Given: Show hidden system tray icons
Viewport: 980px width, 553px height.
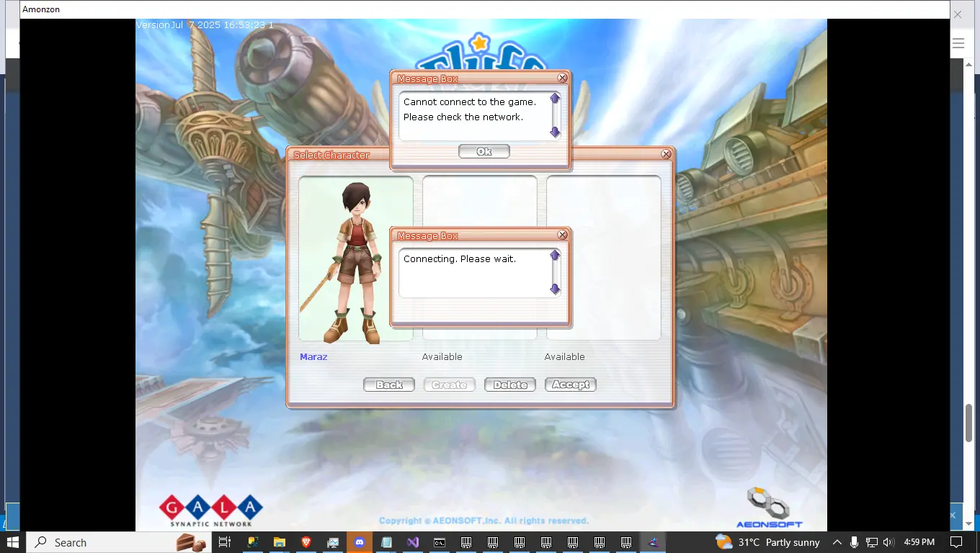Looking at the screenshot, I should click(x=837, y=542).
